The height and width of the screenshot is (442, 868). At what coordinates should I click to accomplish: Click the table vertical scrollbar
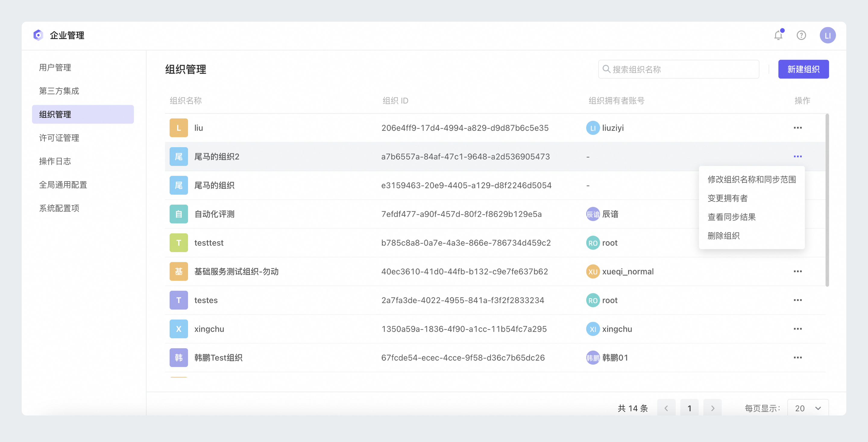tap(827, 200)
